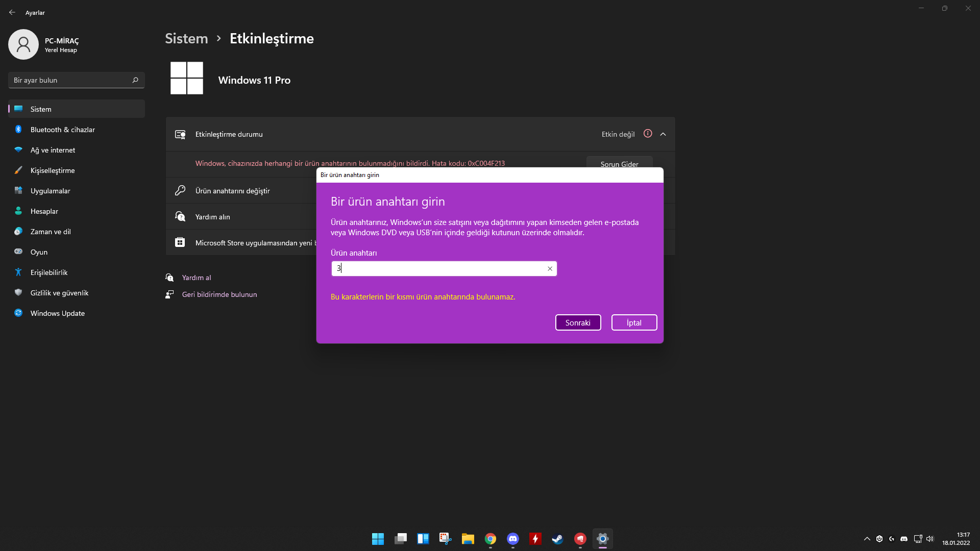Cancel the dialog with İptal
Viewport: 980px width, 551px height.
tap(634, 322)
